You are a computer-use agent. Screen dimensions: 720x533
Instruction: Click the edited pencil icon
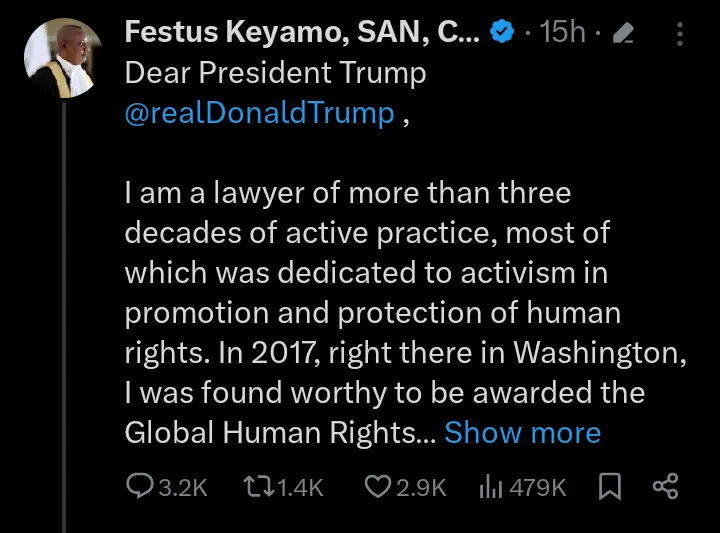[x=623, y=34]
